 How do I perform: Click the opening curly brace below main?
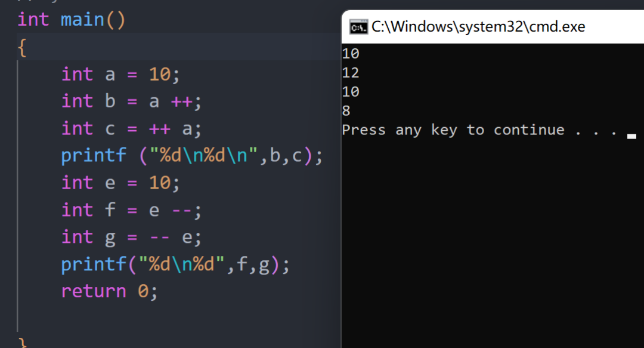coord(22,48)
